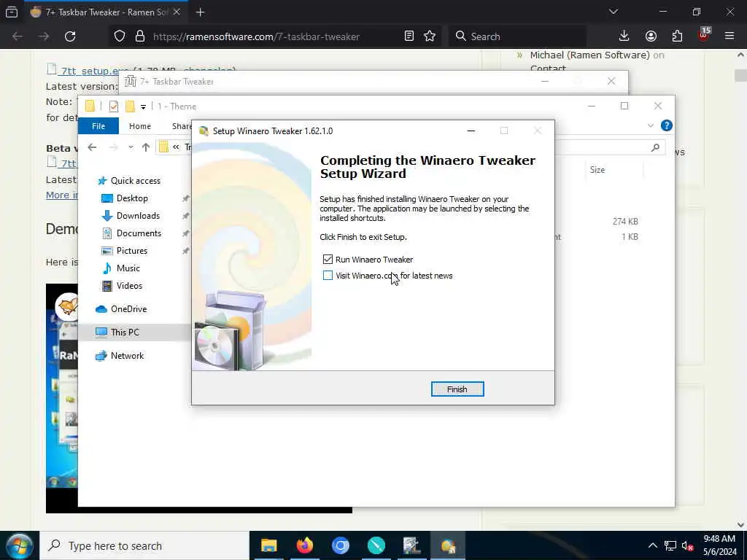
Task: Bookmark this page with star icon
Action: (x=430, y=36)
